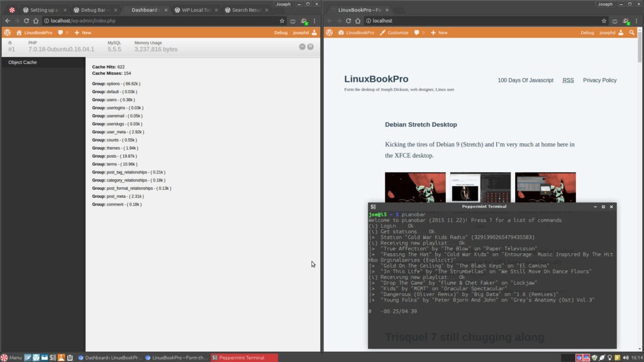Select Object Cache in Debug Bar sidebar
644x362 pixels.
pyautogui.click(x=43, y=62)
